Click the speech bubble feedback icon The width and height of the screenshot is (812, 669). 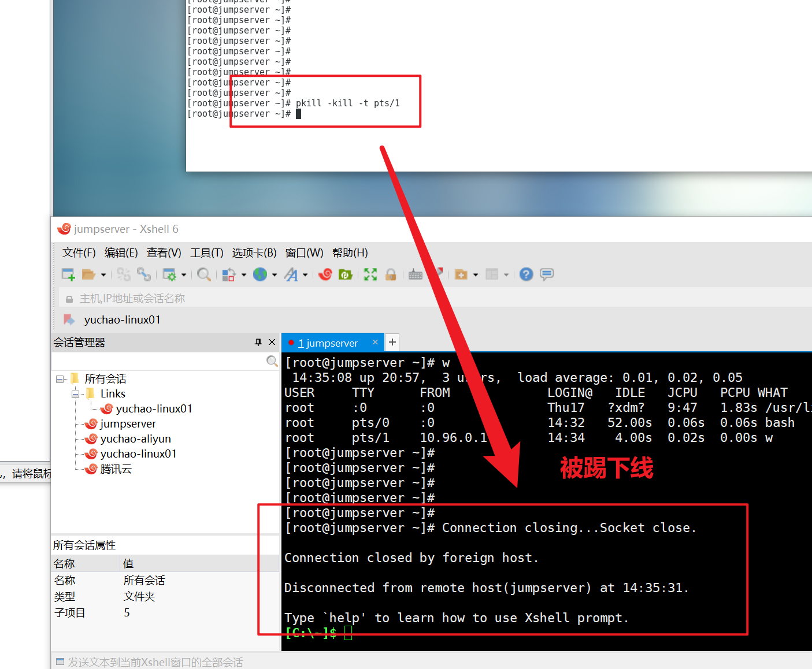click(546, 274)
